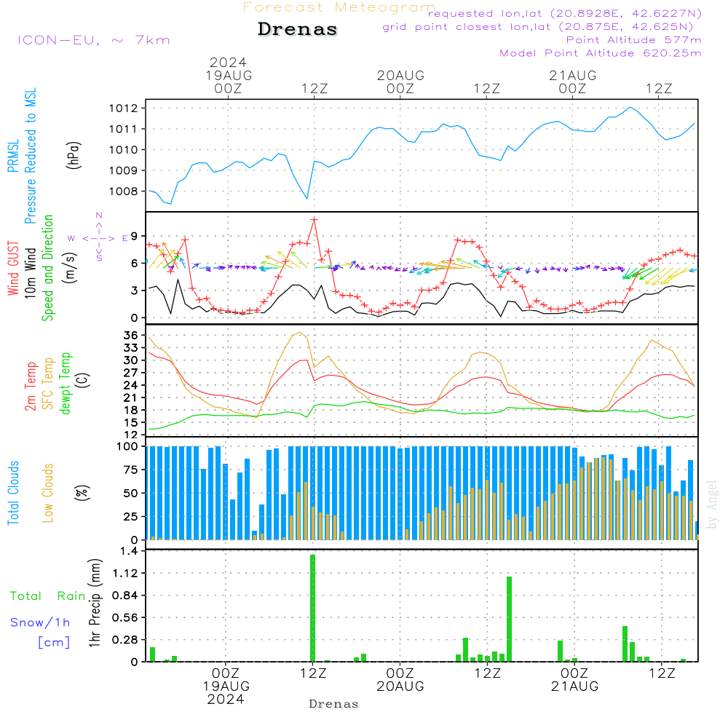Select the ICON-EU ~7km model label
This screenshot has width=728, height=728.
click(93, 40)
